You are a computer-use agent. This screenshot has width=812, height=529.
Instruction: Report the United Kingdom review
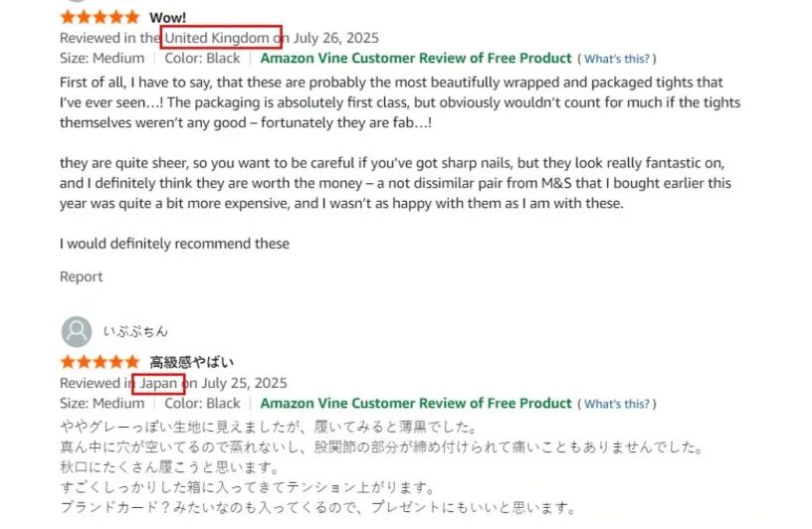[81, 276]
